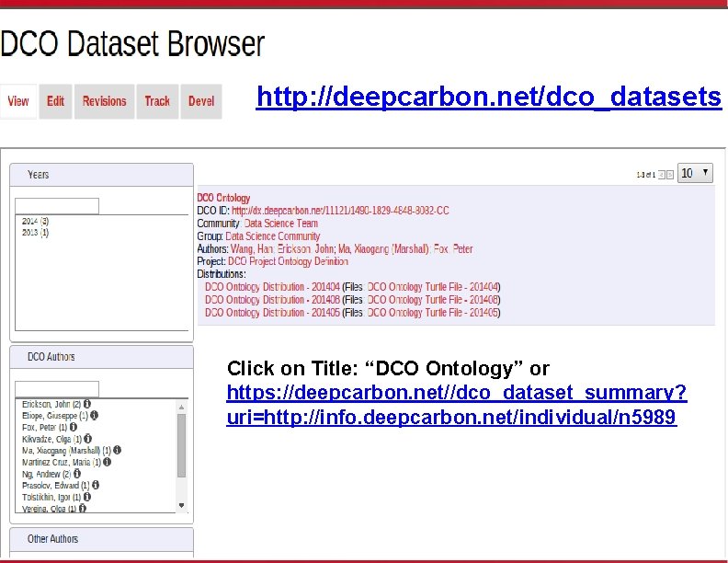
Task: Open author link Ma, Xiaogang (Marshall) in result
Action: 383,249
